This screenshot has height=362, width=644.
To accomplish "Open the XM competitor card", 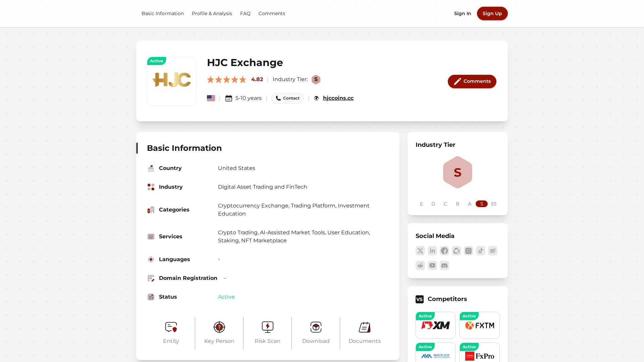I will [435, 325].
